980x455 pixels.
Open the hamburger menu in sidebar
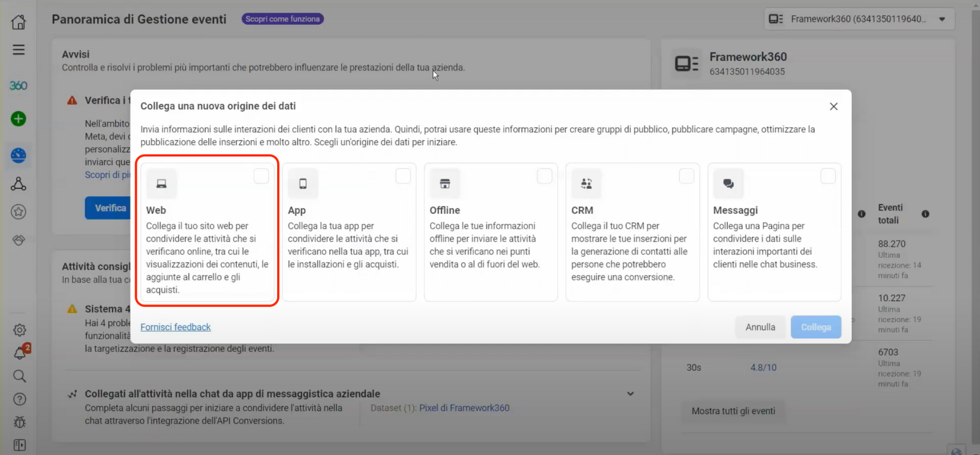18,50
